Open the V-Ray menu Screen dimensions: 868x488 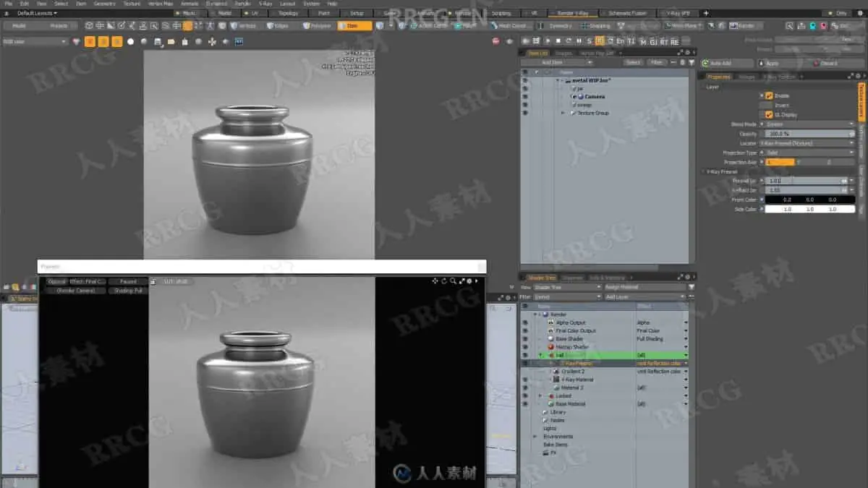click(x=267, y=4)
